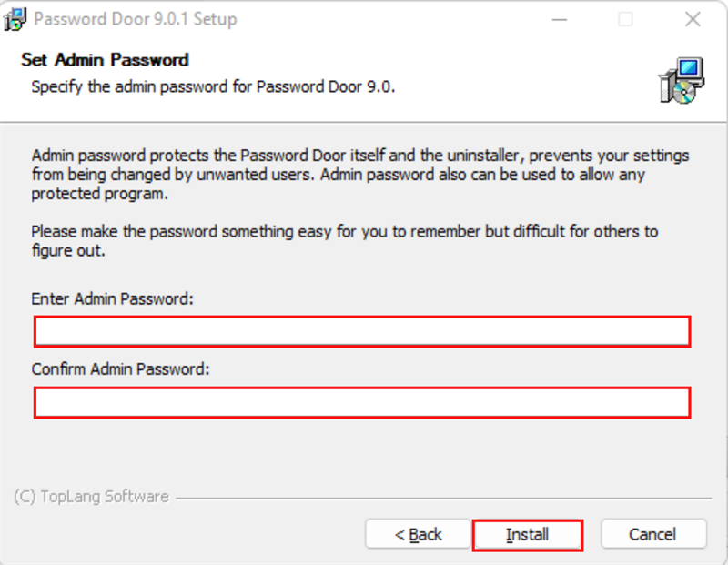Go to the previous step with Back
This screenshot has width=728, height=565.
[418, 535]
